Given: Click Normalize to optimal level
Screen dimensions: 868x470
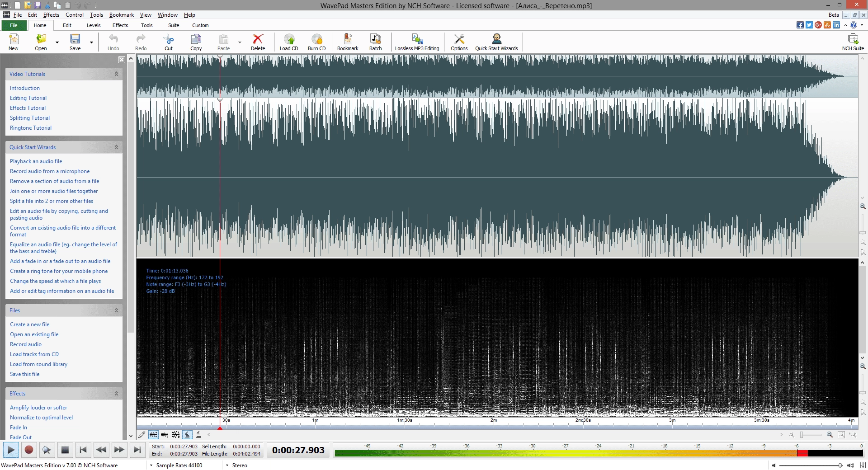Looking at the screenshot, I should [41, 418].
